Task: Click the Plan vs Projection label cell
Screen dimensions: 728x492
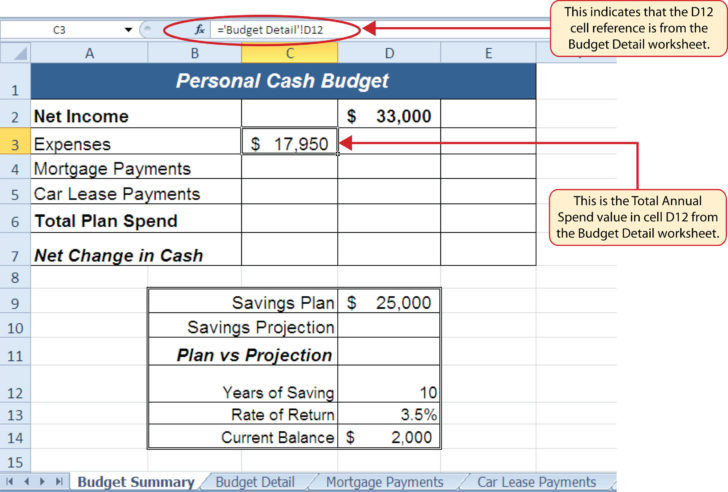Action: click(x=243, y=352)
